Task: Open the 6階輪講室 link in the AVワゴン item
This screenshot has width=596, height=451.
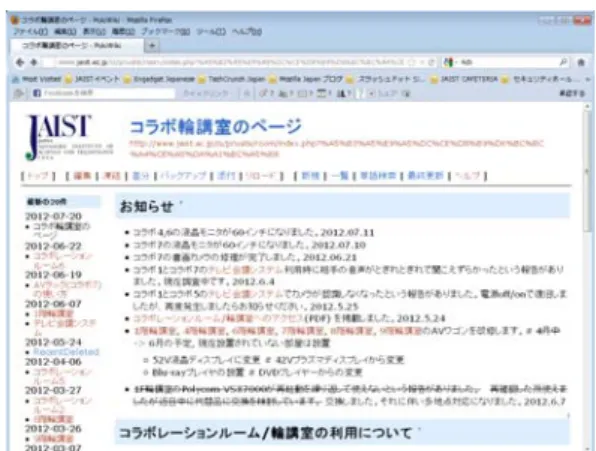Action: (x=253, y=331)
